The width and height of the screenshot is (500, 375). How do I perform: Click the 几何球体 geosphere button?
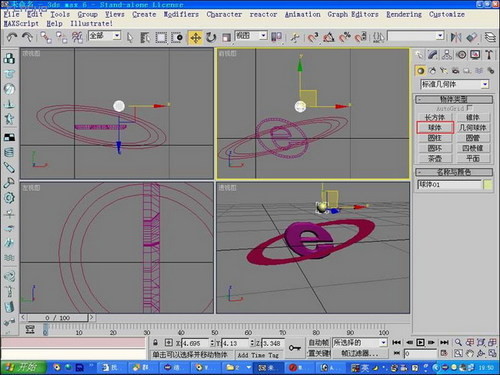[x=472, y=127]
